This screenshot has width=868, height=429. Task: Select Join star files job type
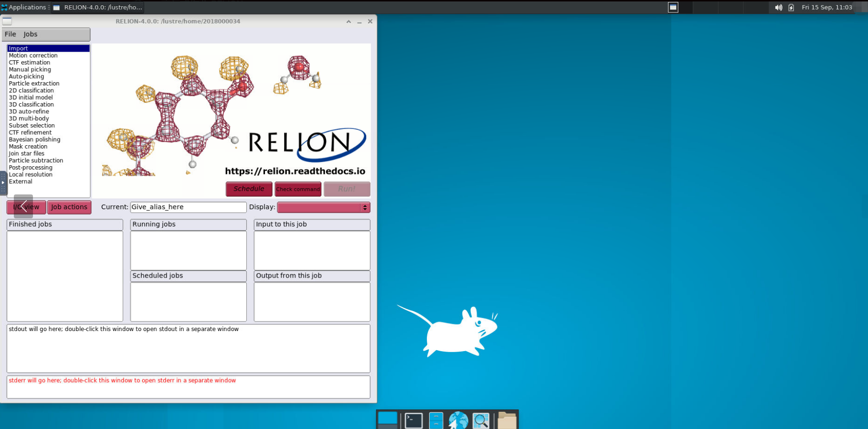point(48,153)
